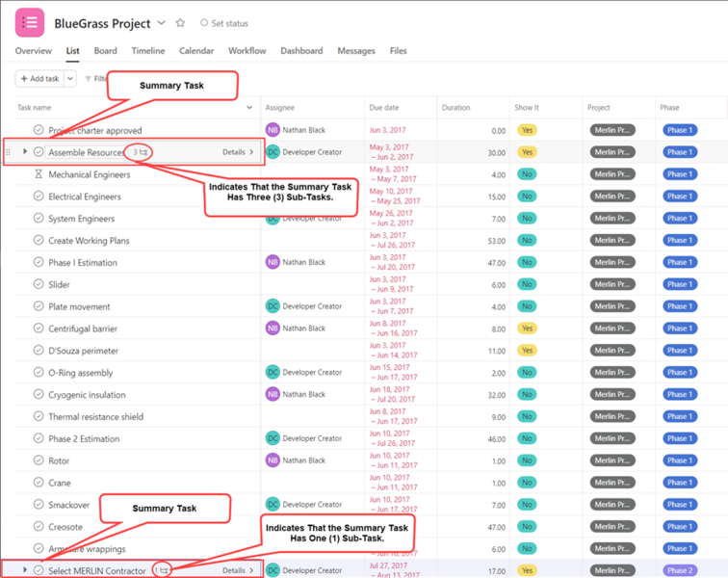This screenshot has height=578, width=728.
Task: Click the 3 subtasks icon on Assemble Resources
Action: pos(140,152)
